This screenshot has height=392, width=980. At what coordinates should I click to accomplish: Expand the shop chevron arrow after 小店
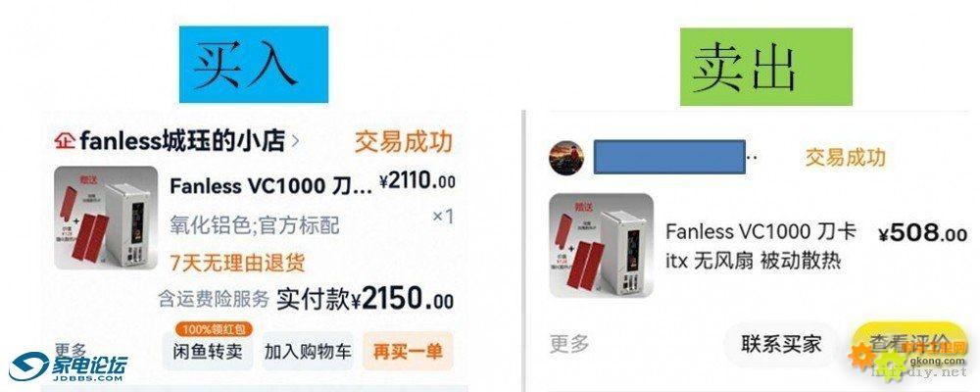tap(295, 142)
